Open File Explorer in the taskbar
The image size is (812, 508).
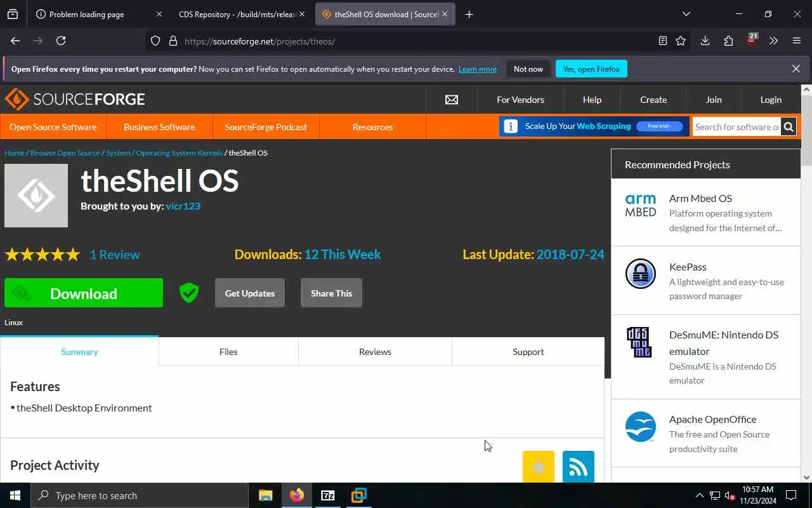pyautogui.click(x=265, y=495)
